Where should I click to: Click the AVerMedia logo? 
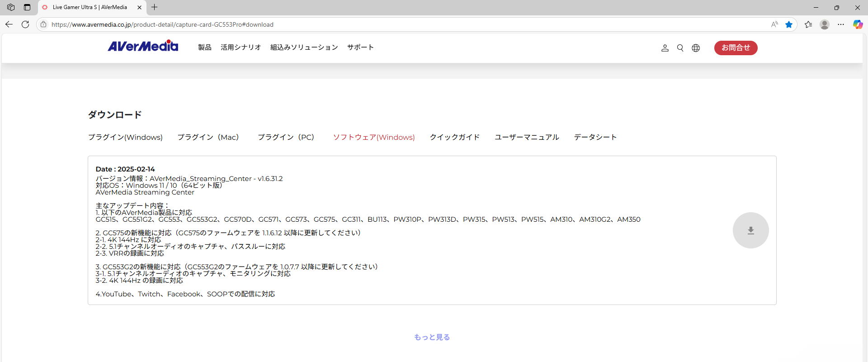tap(143, 46)
